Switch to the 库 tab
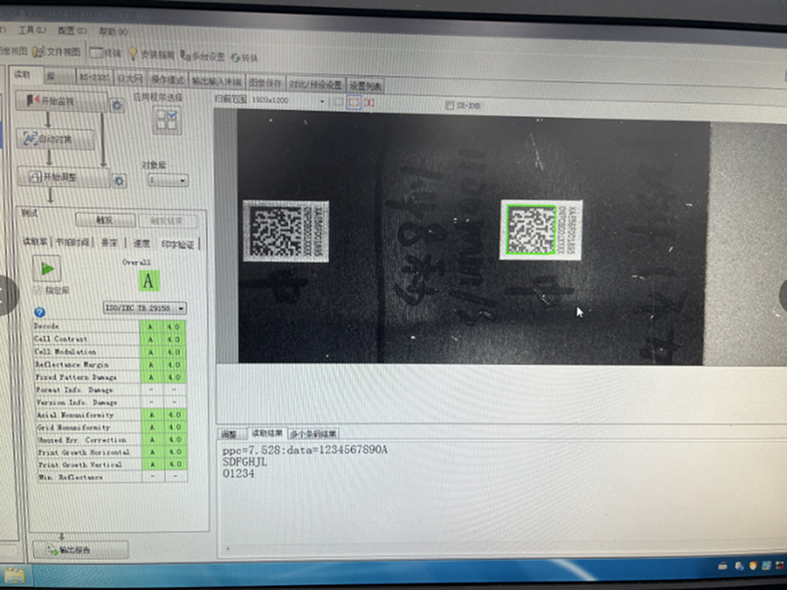 [59, 76]
